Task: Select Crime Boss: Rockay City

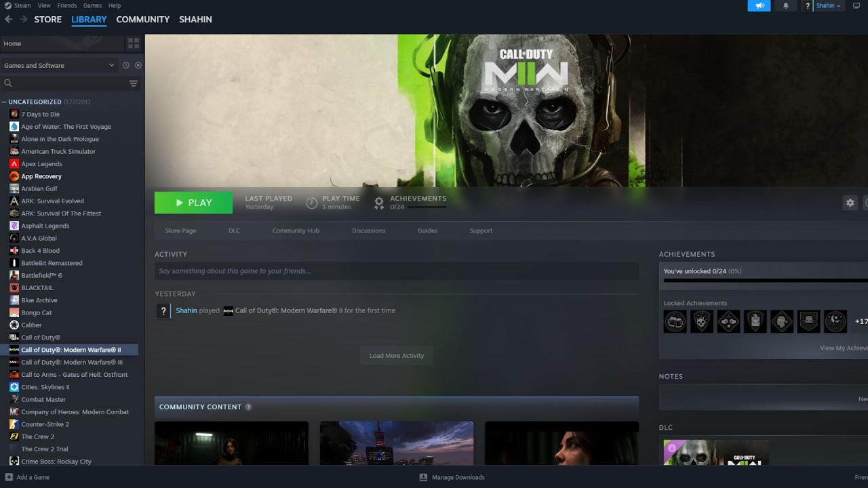Action: point(56,462)
